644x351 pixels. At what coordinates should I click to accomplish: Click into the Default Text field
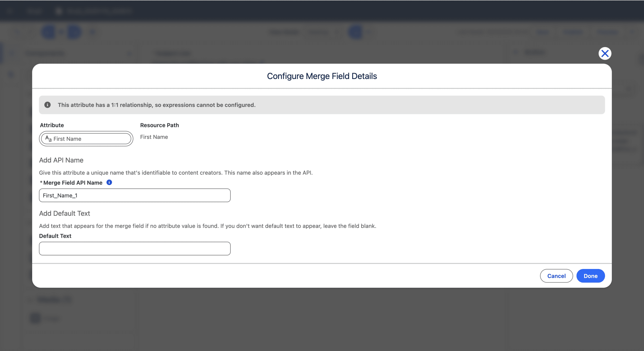click(x=135, y=249)
